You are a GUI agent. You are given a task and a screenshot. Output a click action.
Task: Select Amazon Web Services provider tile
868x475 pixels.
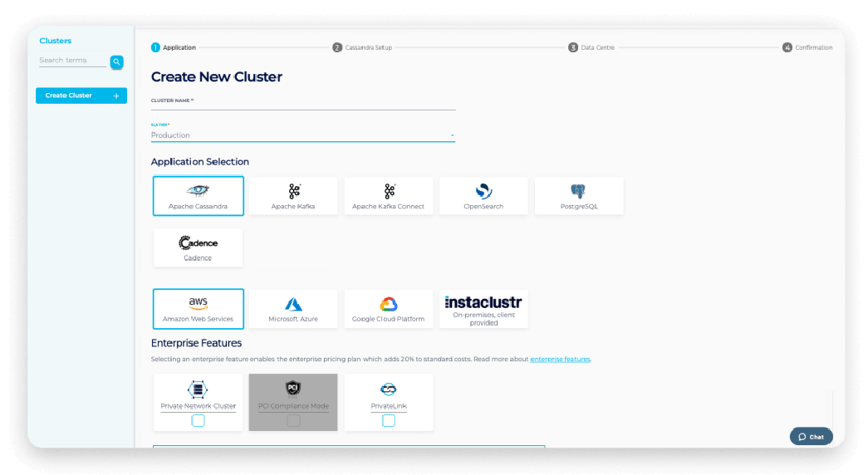tap(198, 309)
